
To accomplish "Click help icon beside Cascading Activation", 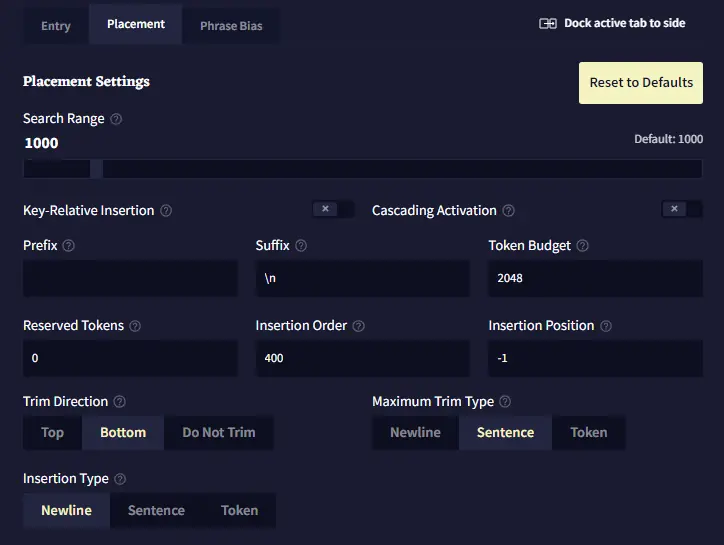I will tap(509, 211).
